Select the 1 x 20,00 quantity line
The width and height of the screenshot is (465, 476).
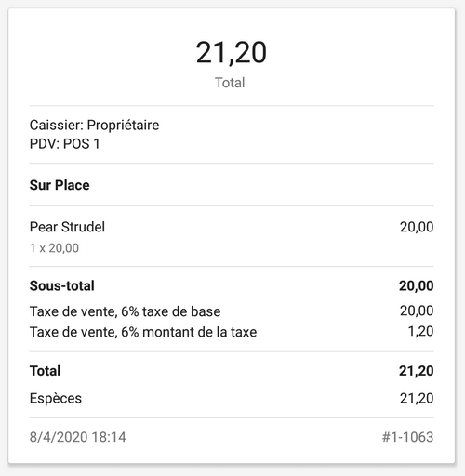[54, 248]
